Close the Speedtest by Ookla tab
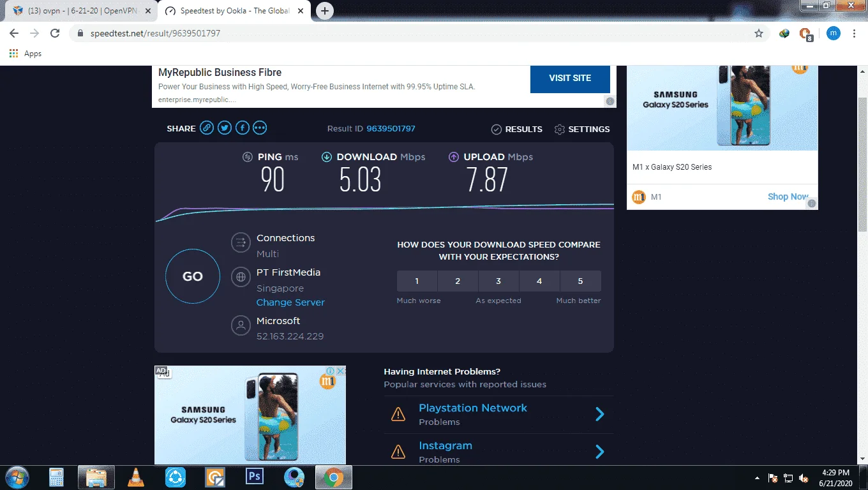The image size is (868, 490). tap(301, 11)
